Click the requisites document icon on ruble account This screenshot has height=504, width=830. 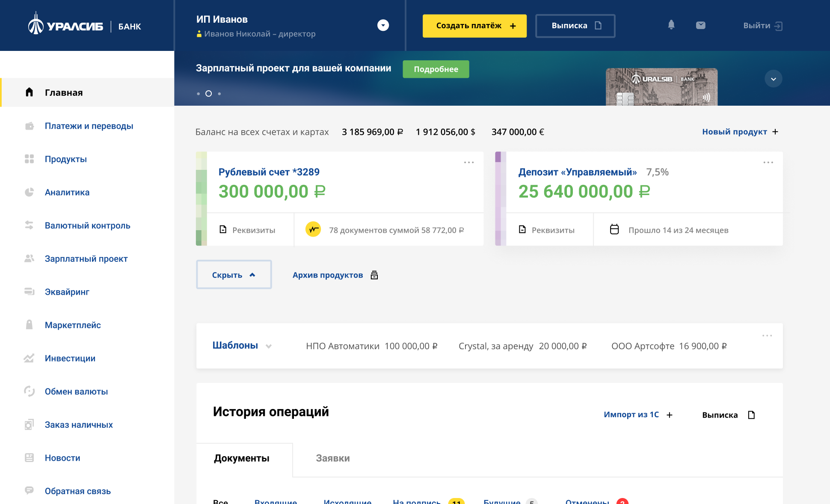223,229
